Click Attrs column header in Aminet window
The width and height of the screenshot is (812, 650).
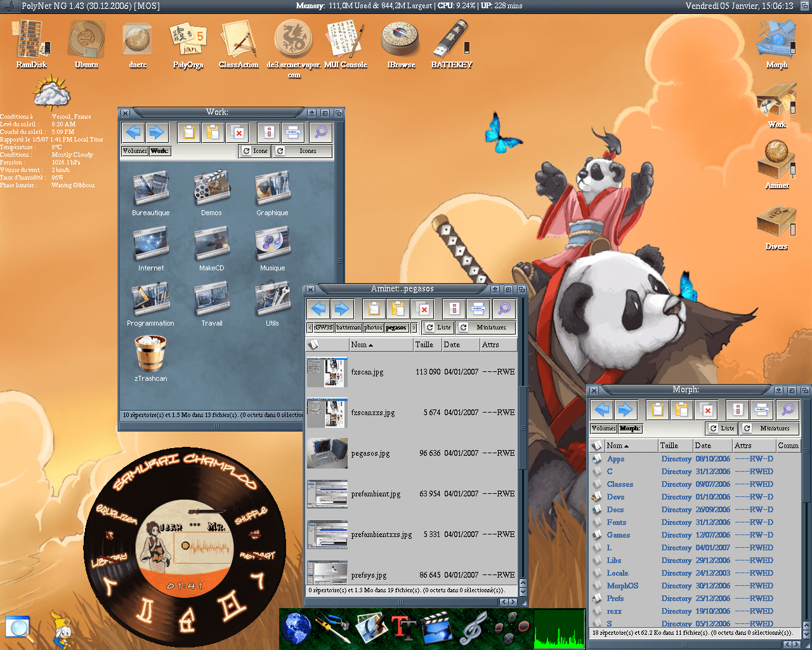(x=498, y=345)
